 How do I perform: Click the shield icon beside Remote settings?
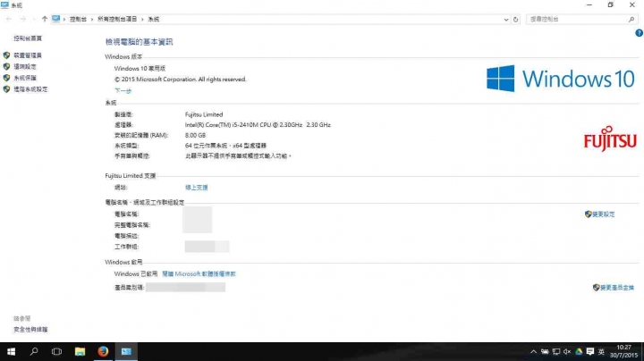[x=6, y=66]
